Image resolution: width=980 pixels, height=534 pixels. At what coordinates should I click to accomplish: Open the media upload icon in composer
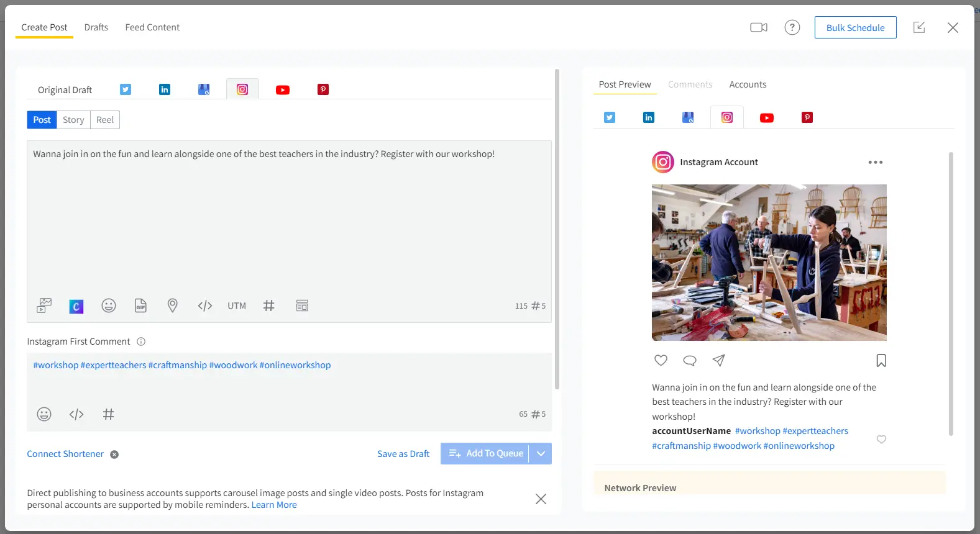click(44, 305)
